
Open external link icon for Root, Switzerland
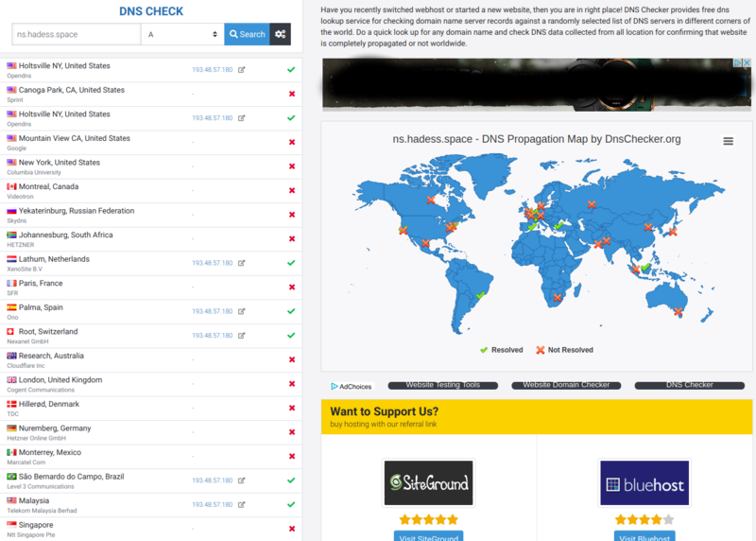pyautogui.click(x=241, y=336)
